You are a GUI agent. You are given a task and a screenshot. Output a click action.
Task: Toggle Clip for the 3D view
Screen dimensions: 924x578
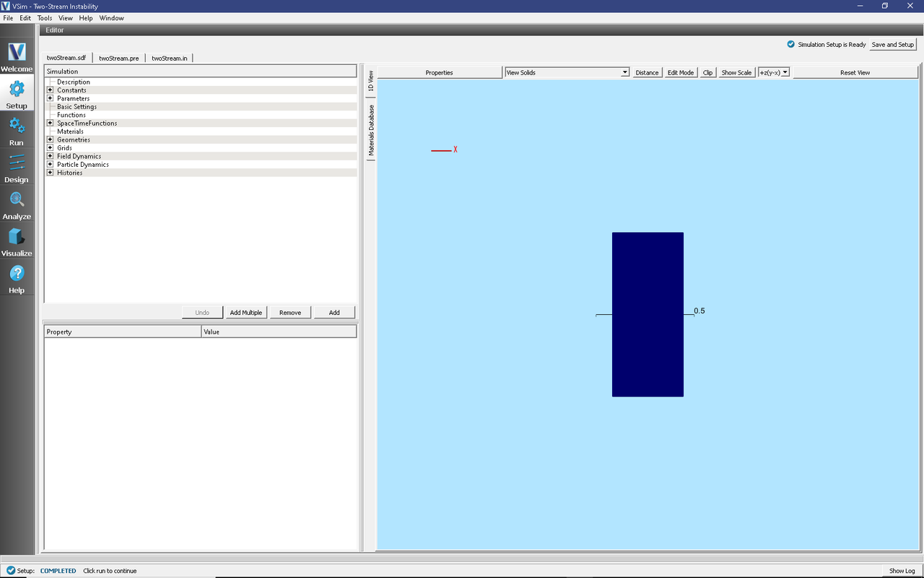(707, 72)
